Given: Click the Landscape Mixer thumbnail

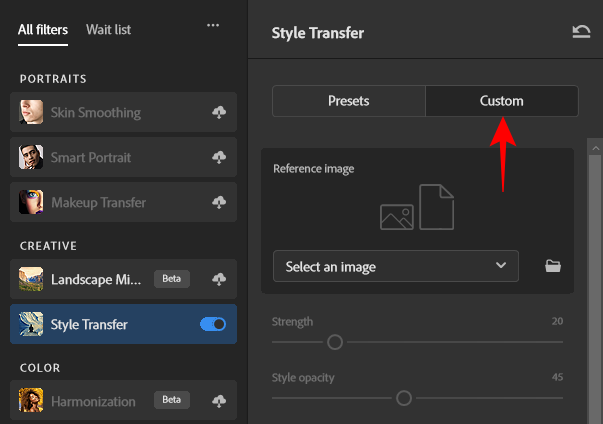Looking at the screenshot, I should point(31,279).
